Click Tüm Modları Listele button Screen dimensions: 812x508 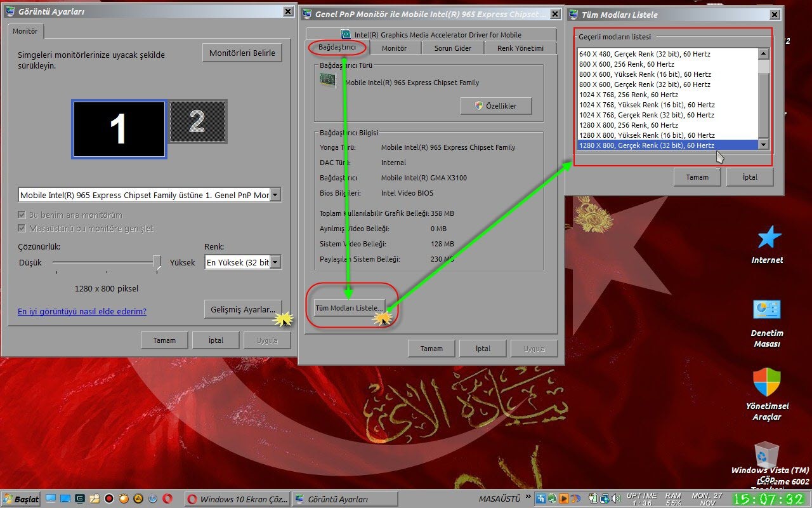pos(350,308)
